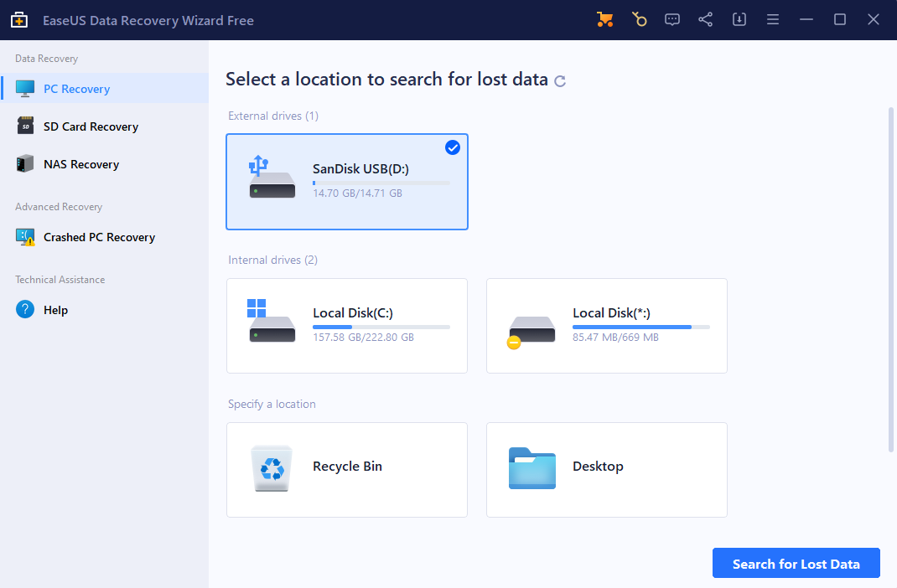Screen dimensions: 897x588
Task: Click the PC Recovery monitor icon
Action: click(25, 89)
